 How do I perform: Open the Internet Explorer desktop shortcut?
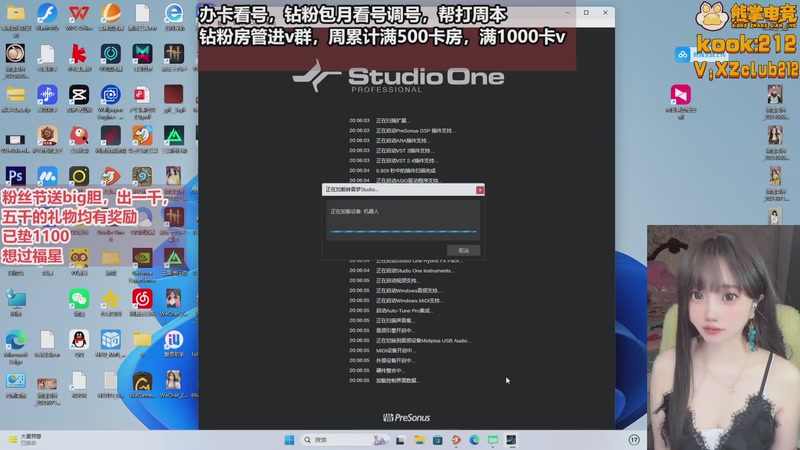174,14
